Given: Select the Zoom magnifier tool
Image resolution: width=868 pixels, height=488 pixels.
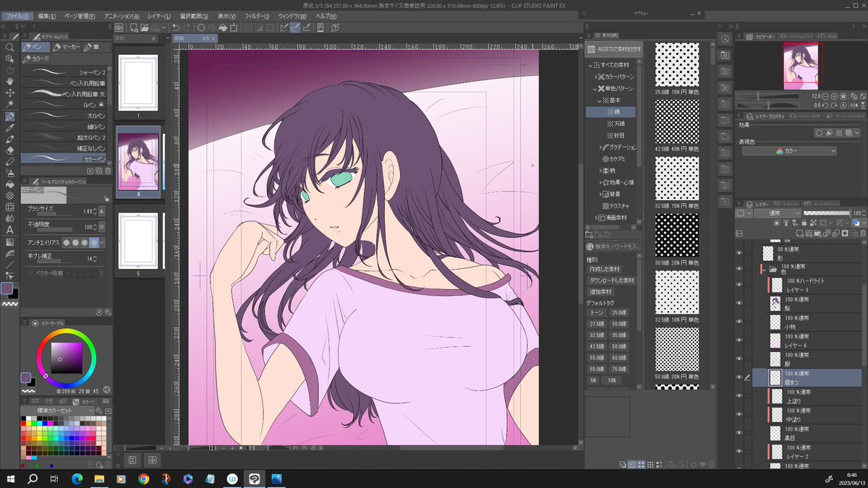Looking at the screenshot, I should click(x=10, y=47).
